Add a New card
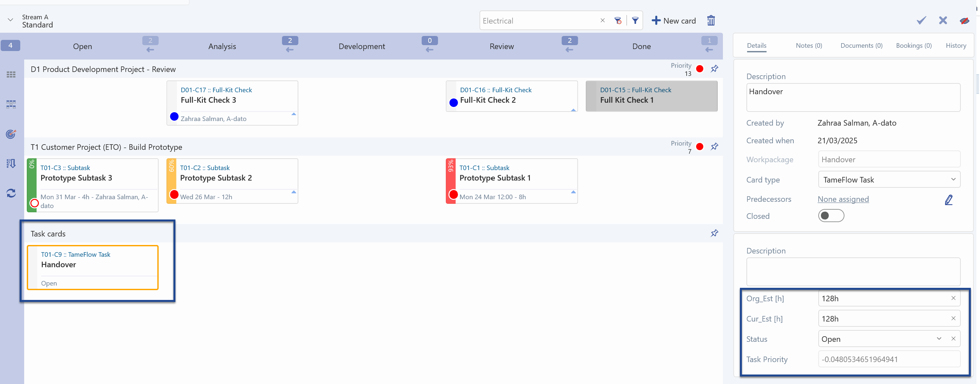 (x=673, y=21)
